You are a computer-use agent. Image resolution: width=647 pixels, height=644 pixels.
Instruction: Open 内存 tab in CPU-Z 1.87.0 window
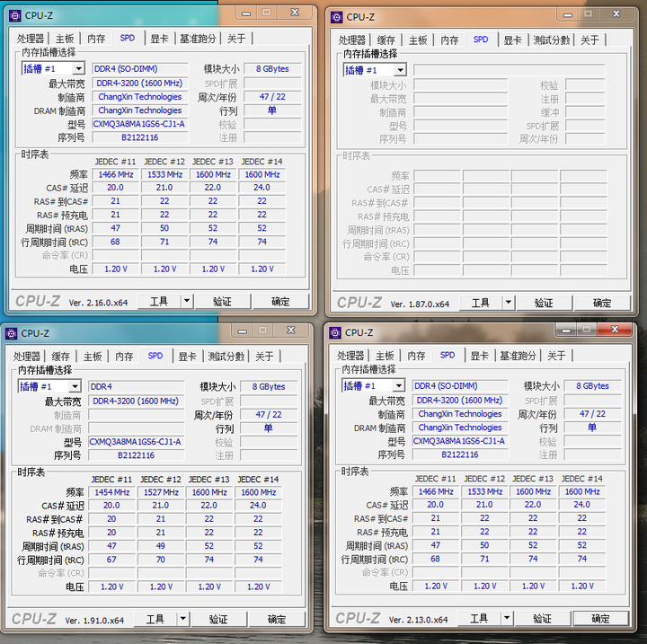coord(449,40)
